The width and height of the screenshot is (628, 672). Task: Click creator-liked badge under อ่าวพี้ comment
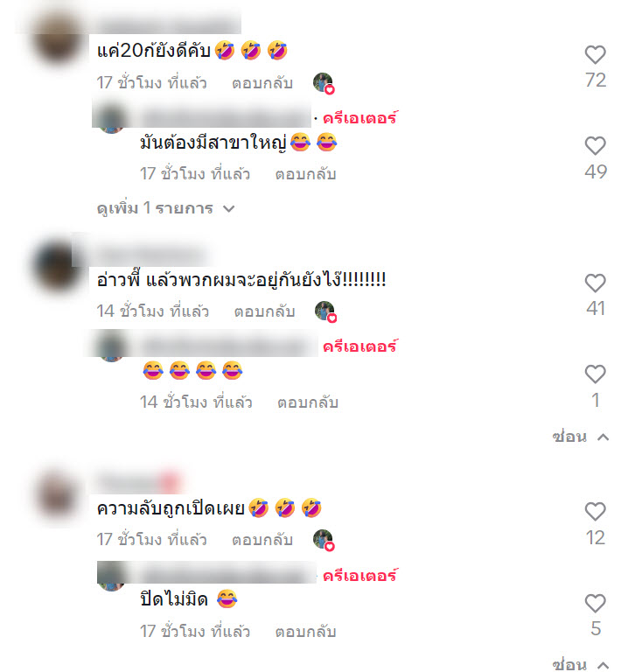pos(325,311)
